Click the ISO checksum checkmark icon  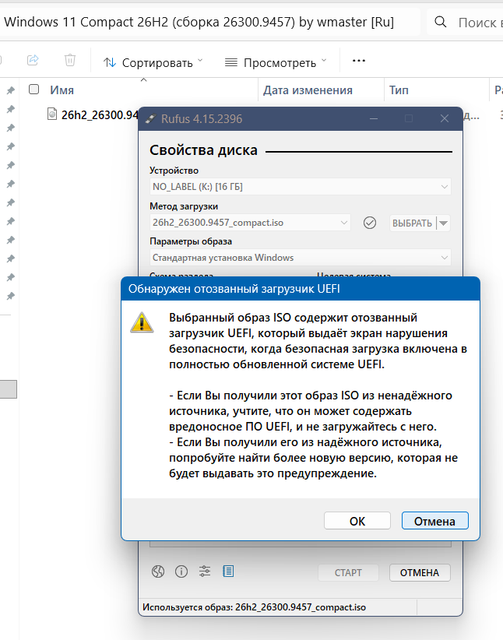[x=369, y=223]
